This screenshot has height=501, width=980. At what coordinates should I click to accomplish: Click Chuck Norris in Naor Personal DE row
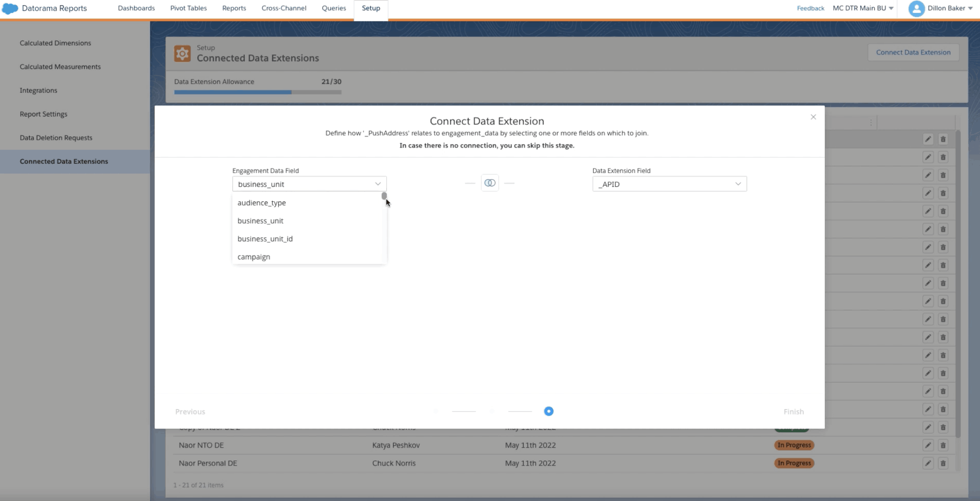pos(394,463)
